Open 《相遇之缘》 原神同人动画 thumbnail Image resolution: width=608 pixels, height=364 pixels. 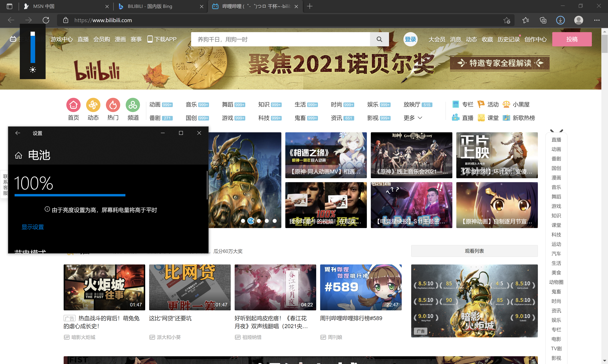pos(326,155)
